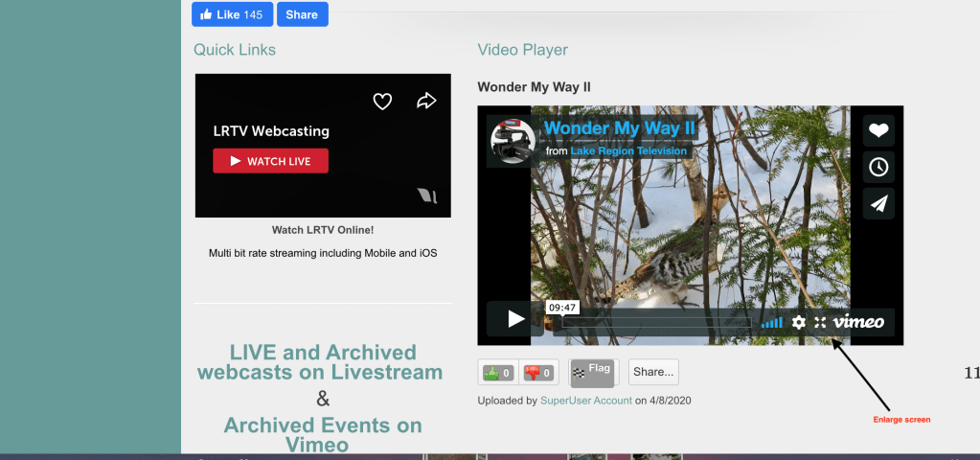This screenshot has height=460, width=980.
Task: Favorite LRTV Webcasting with heart icon
Action: (x=382, y=101)
